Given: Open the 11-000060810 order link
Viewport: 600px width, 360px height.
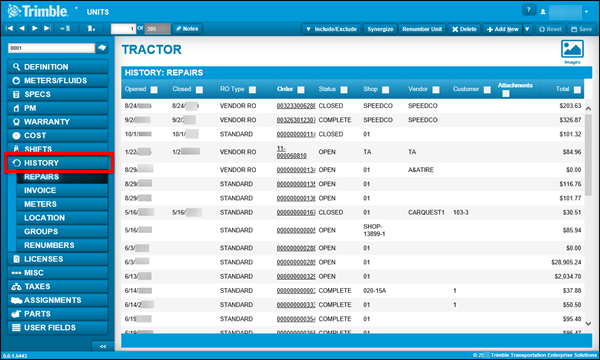Looking at the screenshot, I should [x=292, y=152].
